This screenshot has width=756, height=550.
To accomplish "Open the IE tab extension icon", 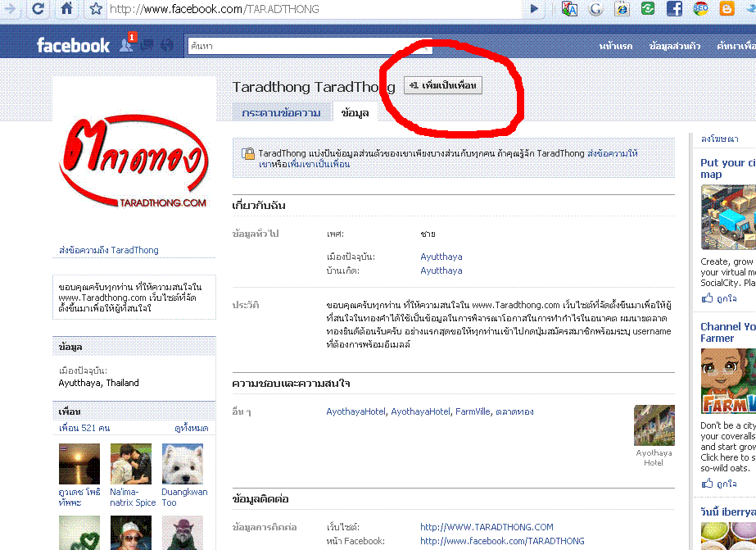I will coord(622,9).
